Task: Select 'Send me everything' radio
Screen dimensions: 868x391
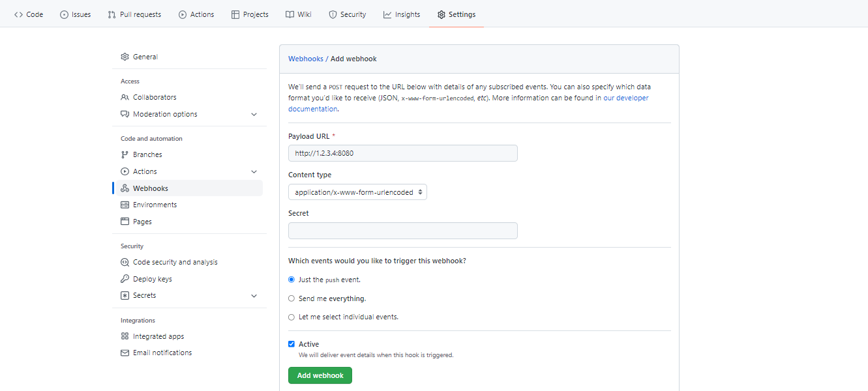Action: [x=292, y=298]
